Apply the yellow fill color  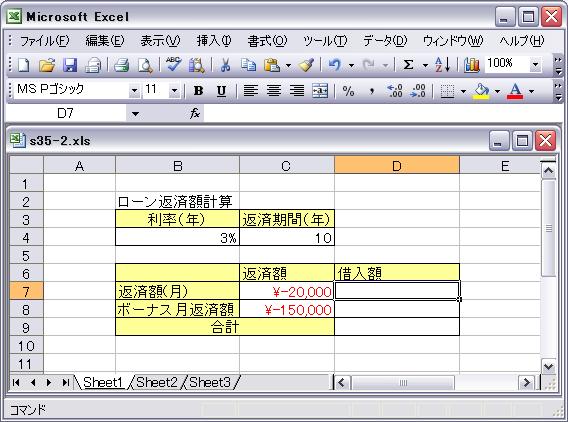[x=481, y=91]
